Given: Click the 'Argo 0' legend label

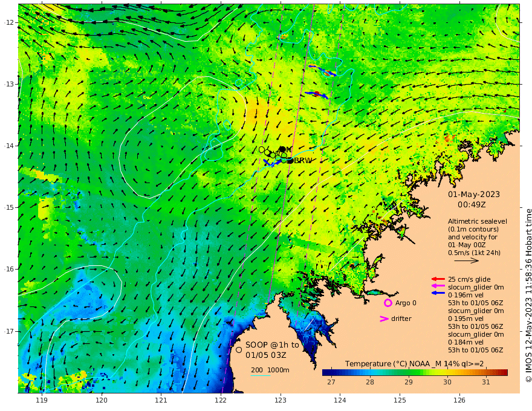Looking at the screenshot, I should (x=406, y=303).
